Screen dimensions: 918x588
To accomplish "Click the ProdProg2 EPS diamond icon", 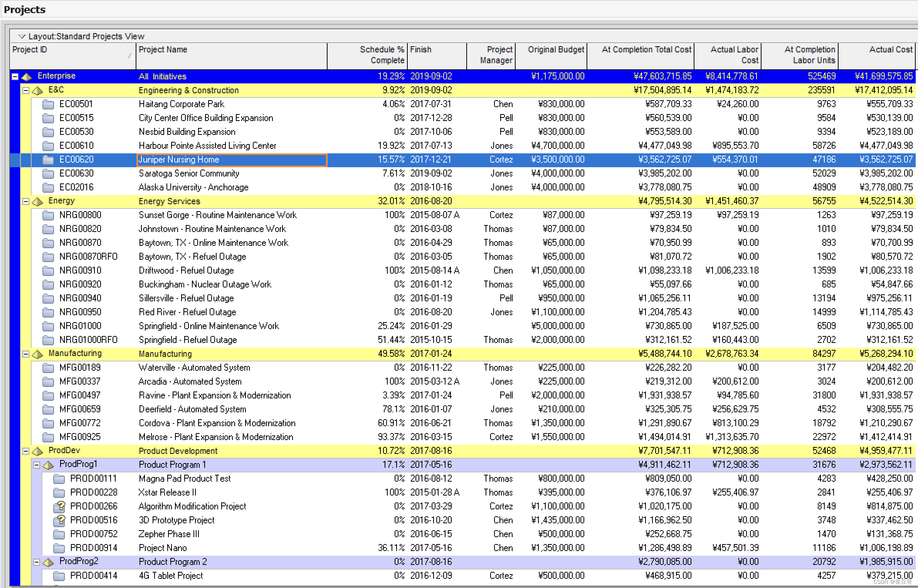I will (x=48, y=562).
